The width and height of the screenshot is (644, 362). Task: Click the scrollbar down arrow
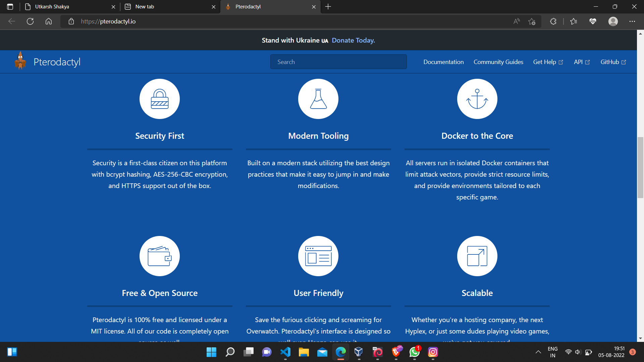click(640, 339)
